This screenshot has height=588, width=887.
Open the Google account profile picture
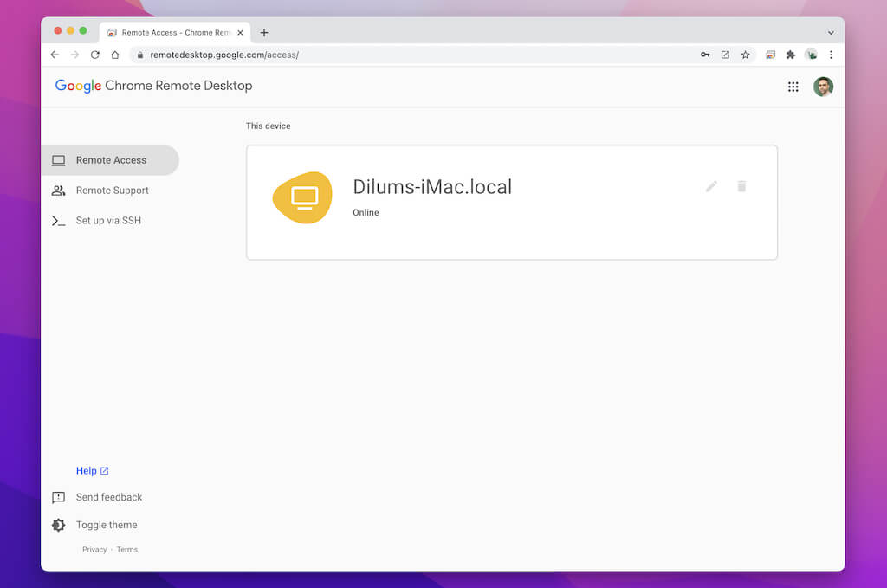[823, 87]
